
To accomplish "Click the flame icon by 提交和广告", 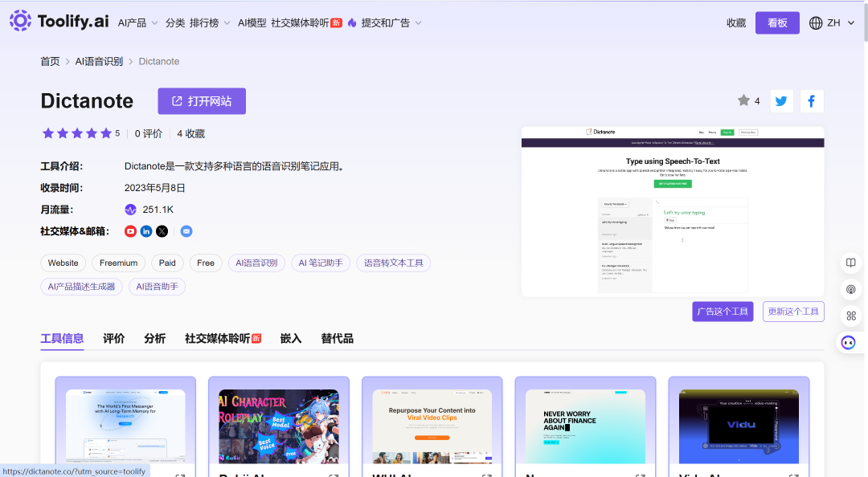I will pos(352,22).
